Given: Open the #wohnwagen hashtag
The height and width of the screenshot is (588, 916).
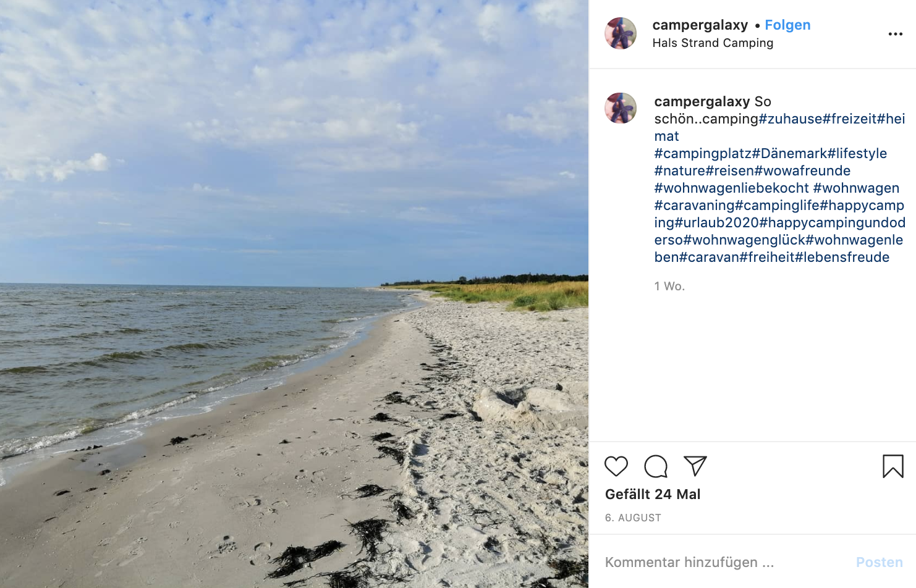Looking at the screenshot, I should coord(856,188).
